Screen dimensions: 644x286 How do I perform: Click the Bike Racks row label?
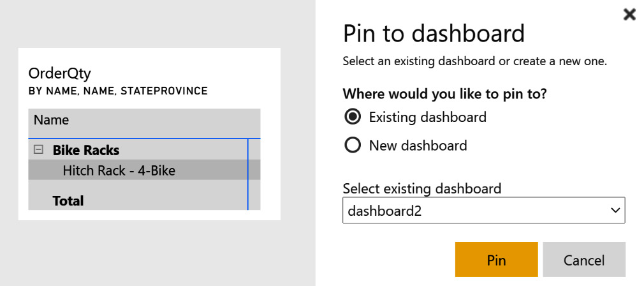[86, 150]
